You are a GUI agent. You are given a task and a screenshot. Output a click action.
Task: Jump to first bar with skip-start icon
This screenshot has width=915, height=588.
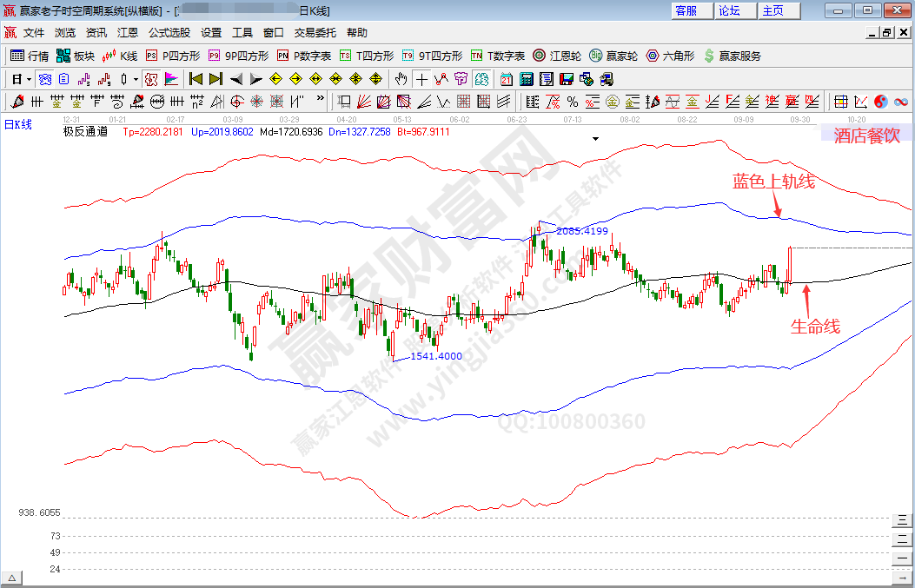tap(196, 78)
